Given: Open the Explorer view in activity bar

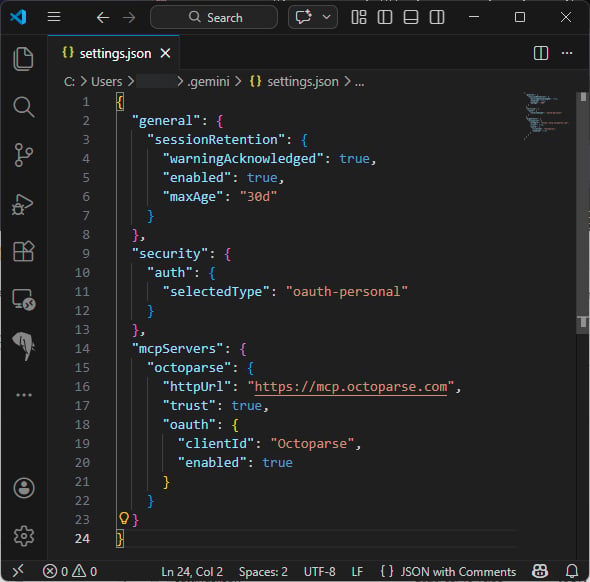Looking at the screenshot, I should pyautogui.click(x=23, y=59).
